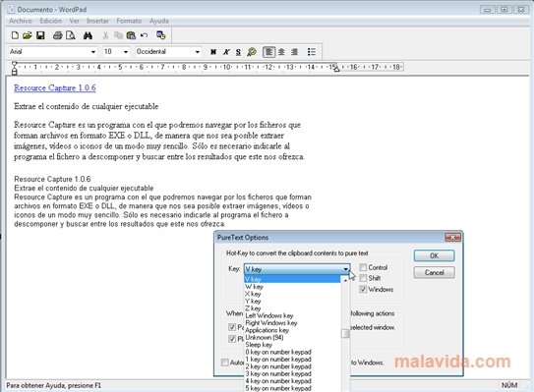Center the text alignment
Screen dimensions: 534x392
(281, 52)
